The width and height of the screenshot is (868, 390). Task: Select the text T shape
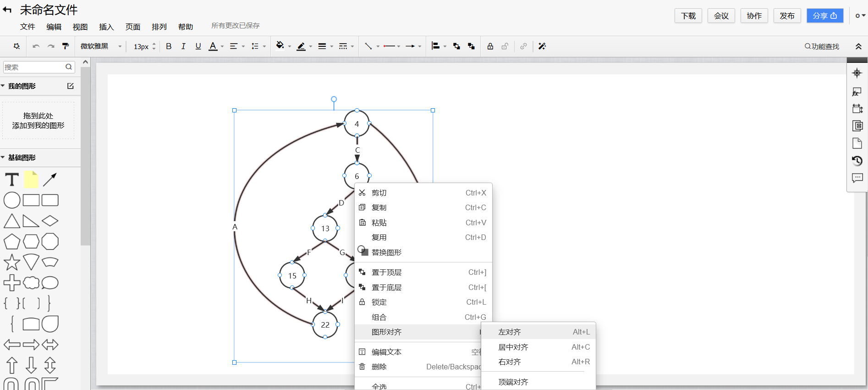click(x=12, y=179)
